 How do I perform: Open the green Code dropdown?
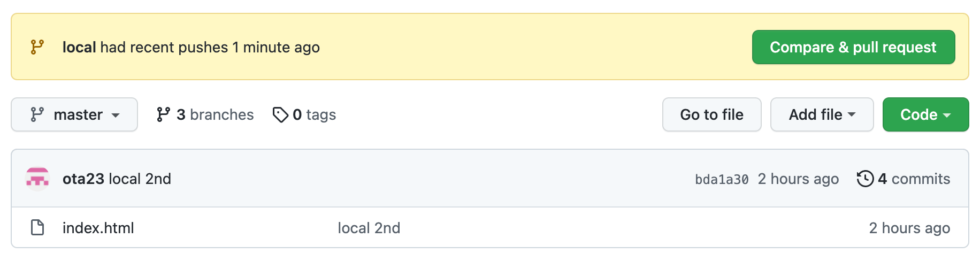pos(925,114)
